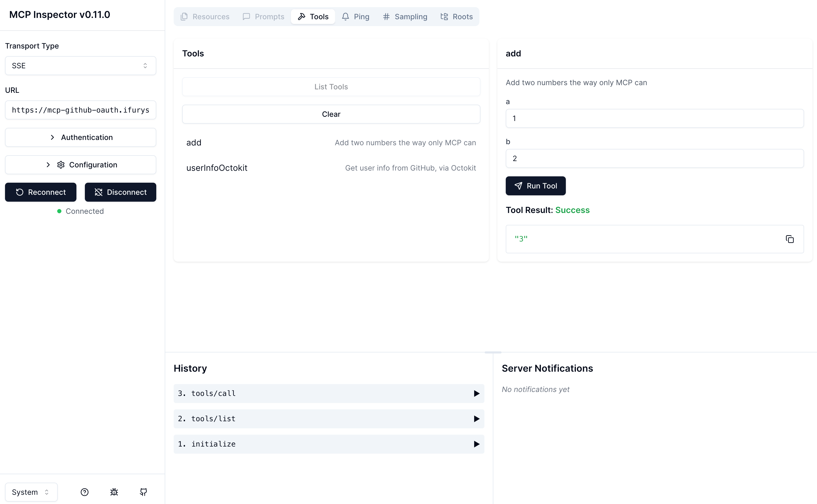Click the Reconnect circular arrow icon

pyautogui.click(x=20, y=192)
